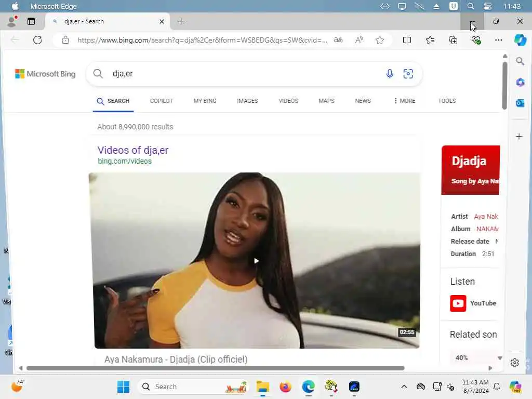This screenshot has height=399, width=532.
Task: Play the Aya Nakamura video
Action: coord(256,261)
